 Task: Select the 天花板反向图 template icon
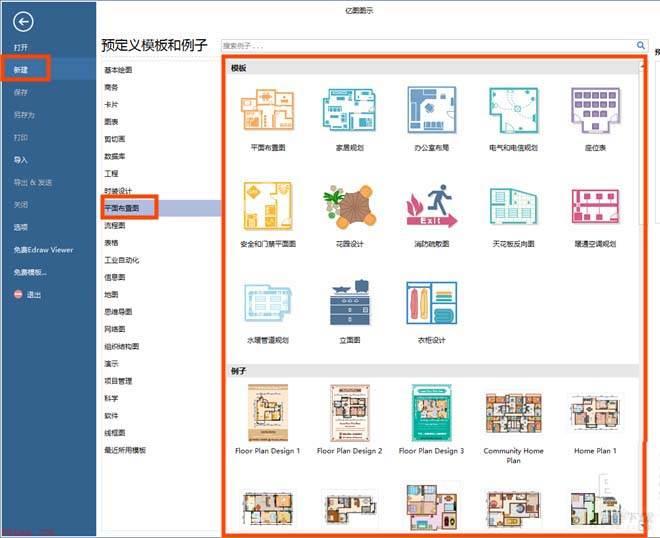(514, 206)
